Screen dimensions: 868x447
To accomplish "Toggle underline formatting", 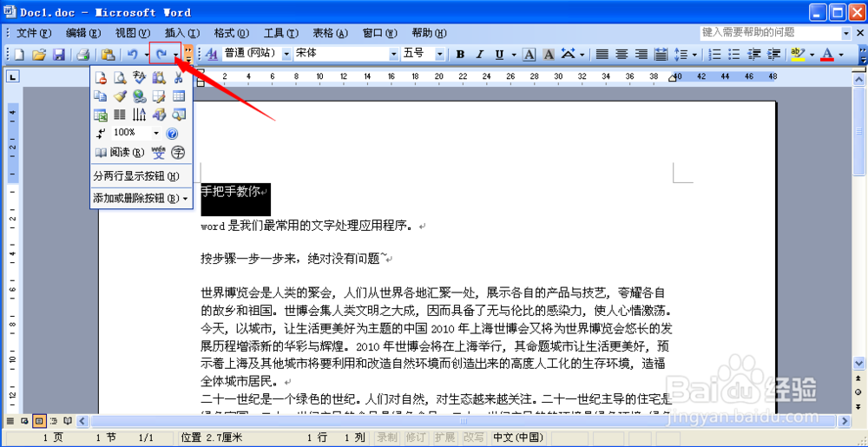I will (499, 54).
